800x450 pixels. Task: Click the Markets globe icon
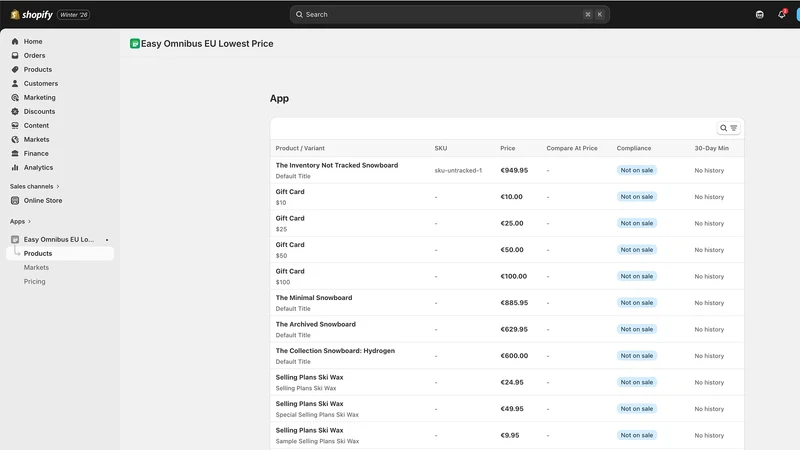(x=15, y=139)
